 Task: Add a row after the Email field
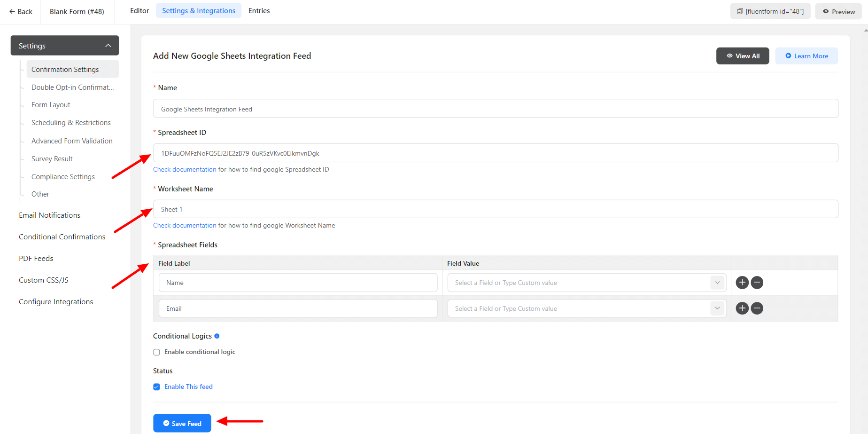click(742, 308)
